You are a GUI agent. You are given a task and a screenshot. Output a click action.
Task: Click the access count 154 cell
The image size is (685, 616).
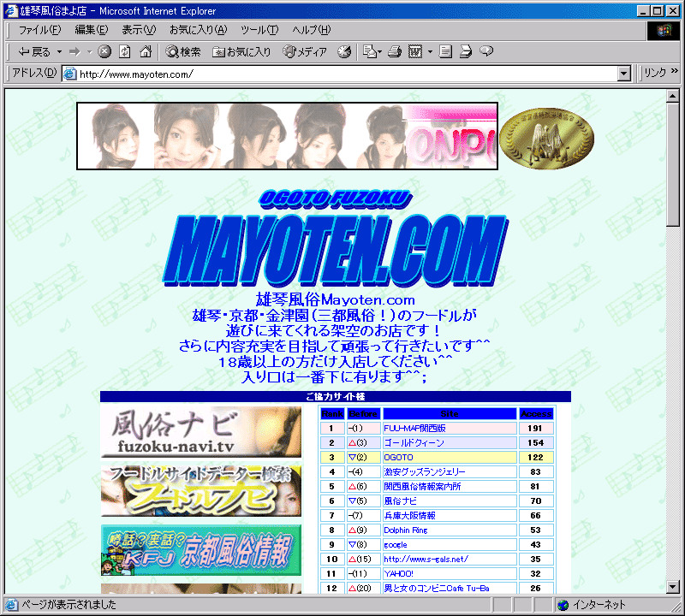[x=536, y=442]
